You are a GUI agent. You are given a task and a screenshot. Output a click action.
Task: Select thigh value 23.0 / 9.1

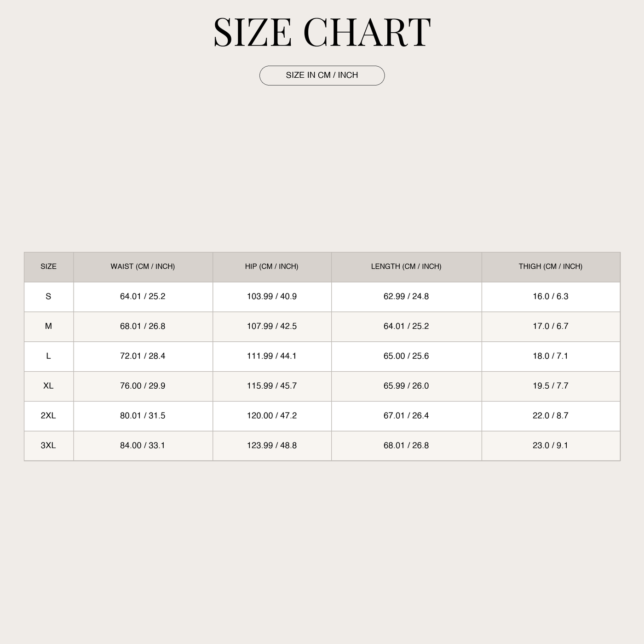(551, 446)
